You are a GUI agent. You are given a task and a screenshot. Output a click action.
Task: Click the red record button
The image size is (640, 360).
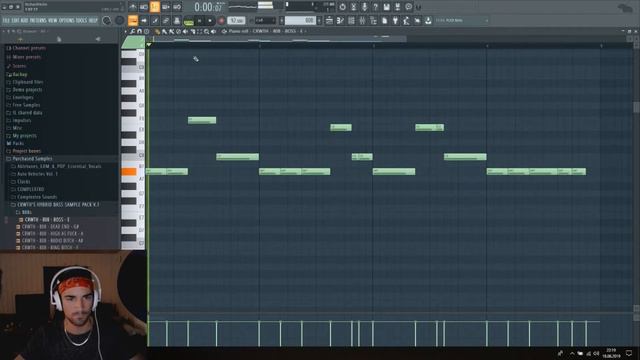click(221, 20)
